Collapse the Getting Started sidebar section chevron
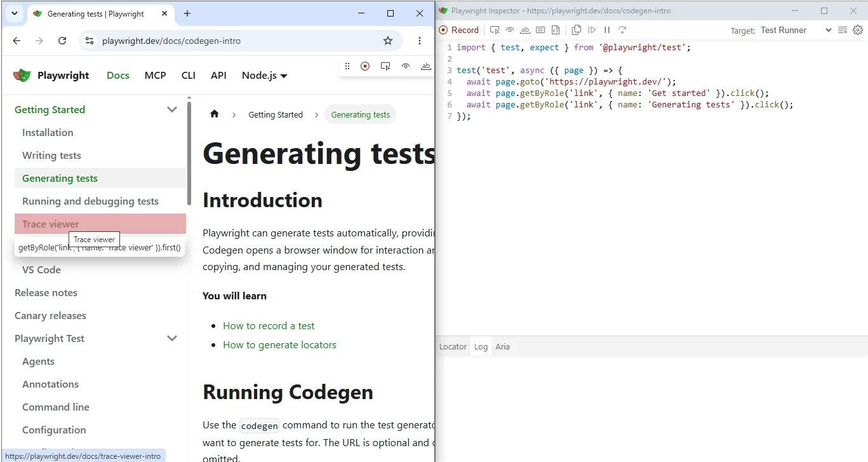The image size is (868, 462). pyautogui.click(x=172, y=110)
